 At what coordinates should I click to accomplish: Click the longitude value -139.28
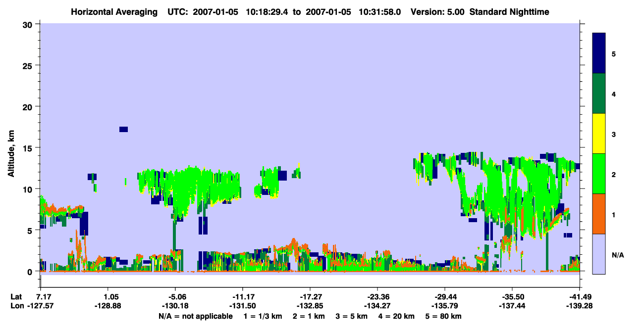(x=579, y=306)
